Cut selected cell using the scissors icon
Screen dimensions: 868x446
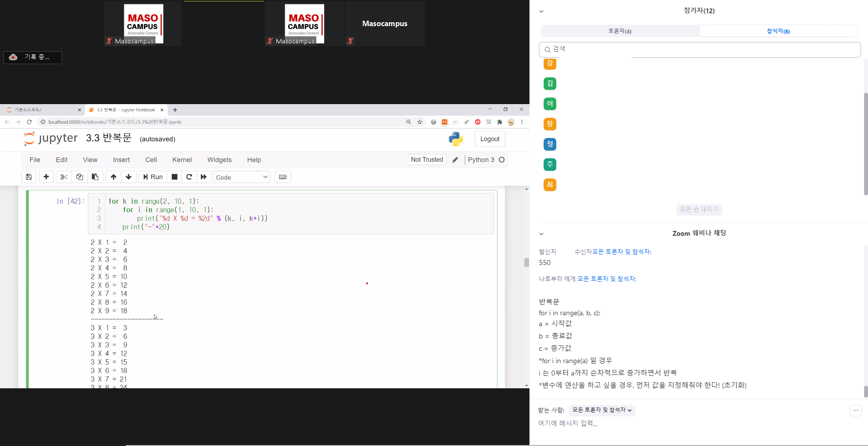(x=64, y=177)
